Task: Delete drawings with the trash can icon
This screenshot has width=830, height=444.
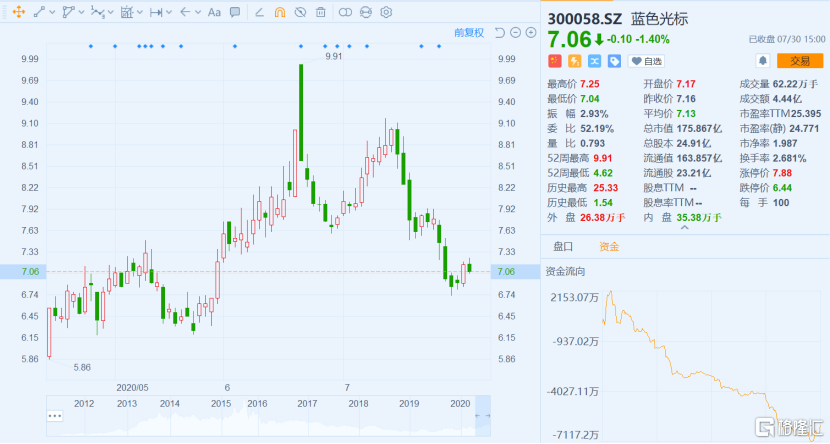Action: pyautogui.click(x=321, y=12)
